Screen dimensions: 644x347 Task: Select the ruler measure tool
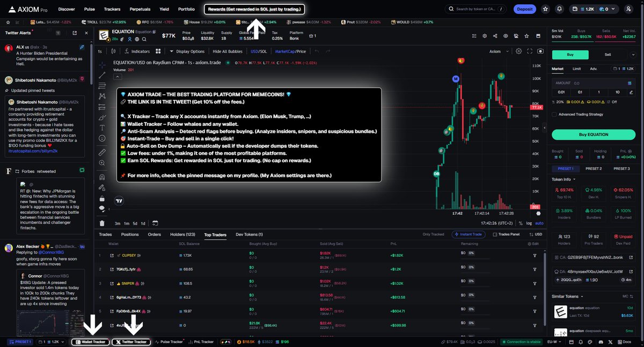(x=102, y=153)
